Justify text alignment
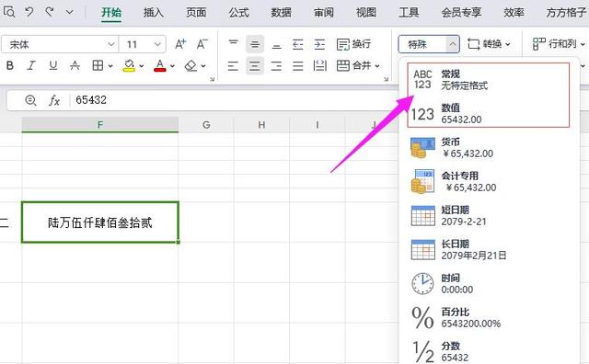 click(x=298, y=66)
